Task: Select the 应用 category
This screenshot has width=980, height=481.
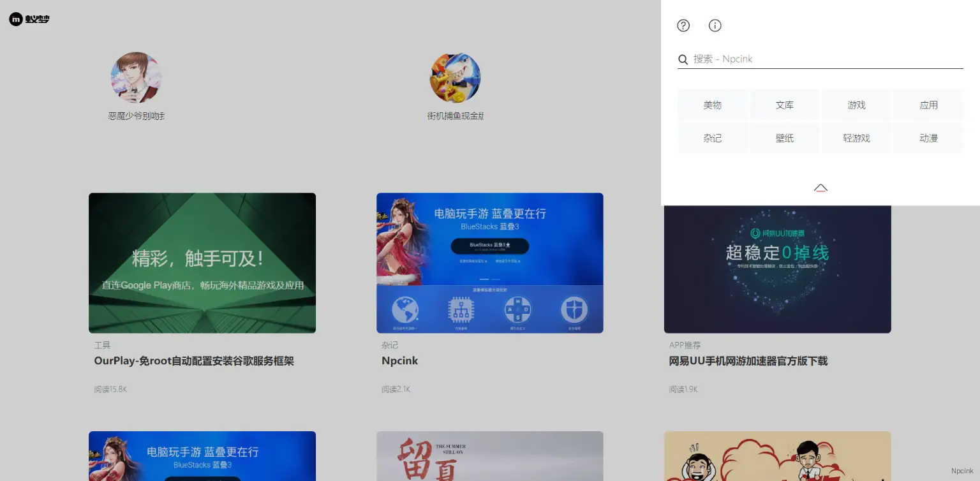Action: (x=928, y=105)
